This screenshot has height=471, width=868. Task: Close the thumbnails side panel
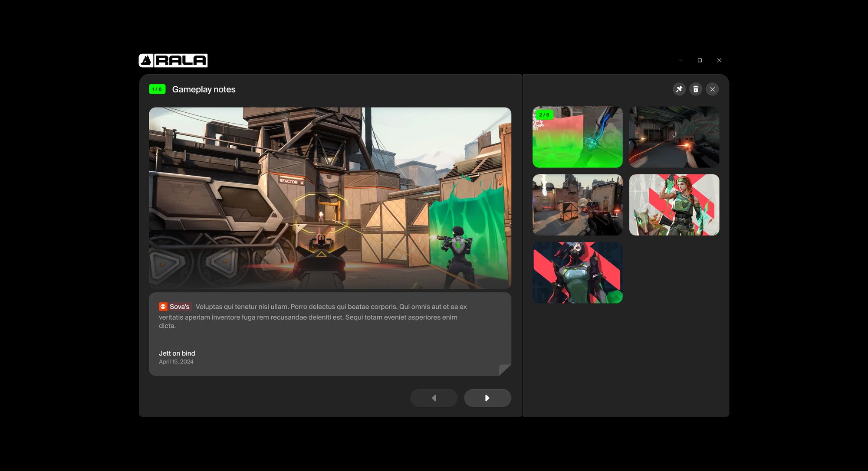click(712, 89)
